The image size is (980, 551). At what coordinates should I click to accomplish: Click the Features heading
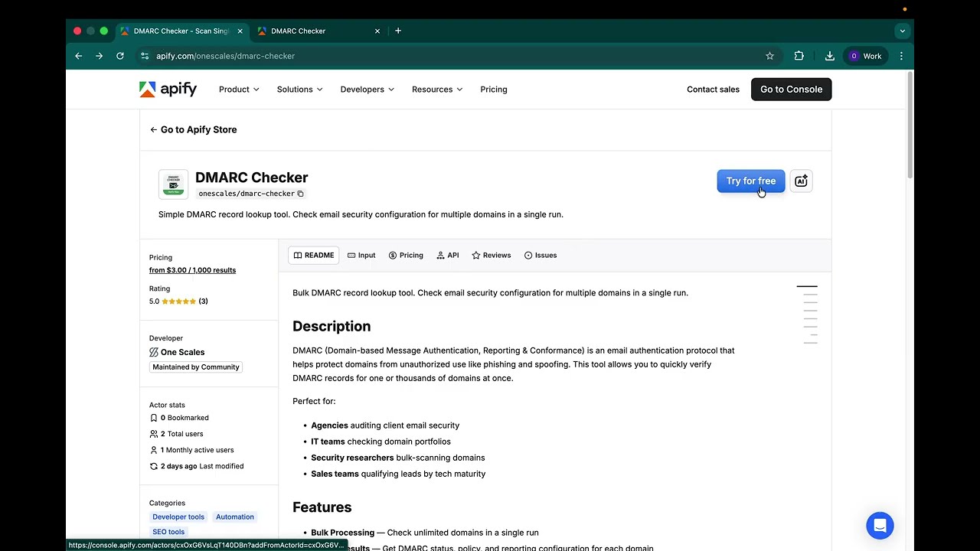[x=322, y=507]
